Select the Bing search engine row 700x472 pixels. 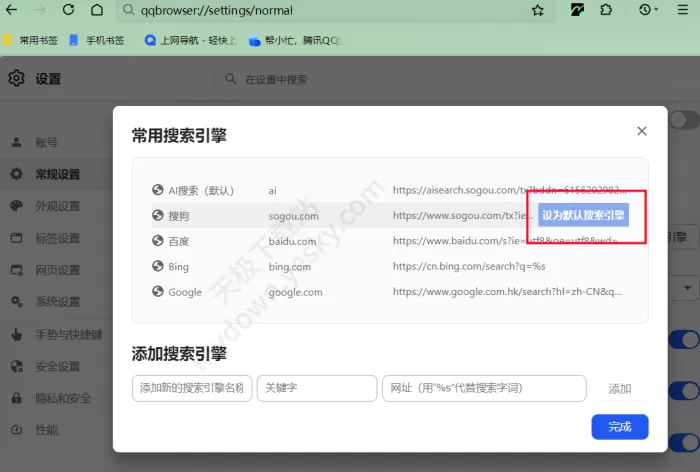tap(389, 267)
